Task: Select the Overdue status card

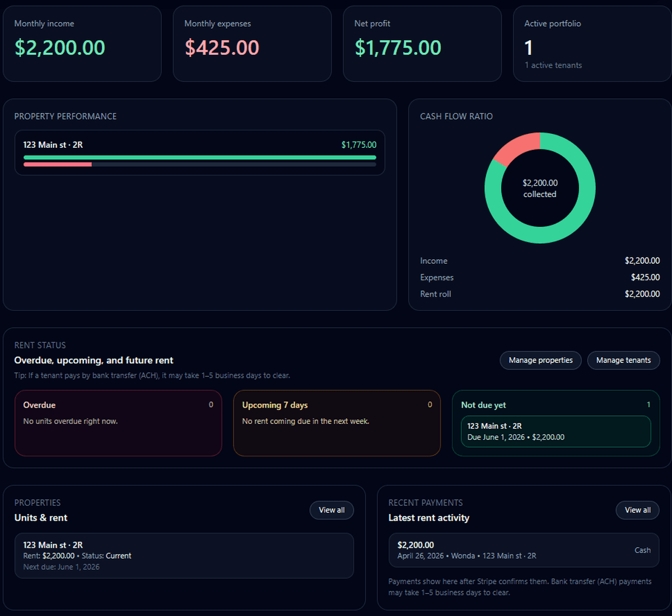Action: point(118,423)
